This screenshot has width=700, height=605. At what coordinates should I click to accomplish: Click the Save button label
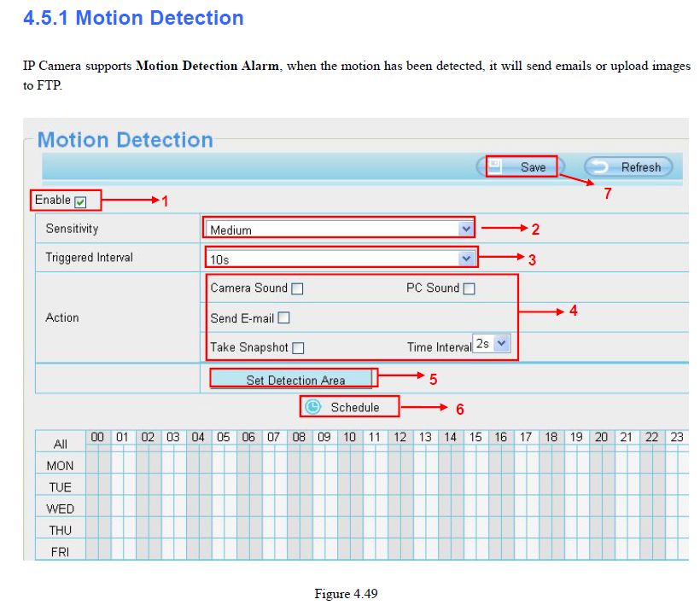[533, 167]
